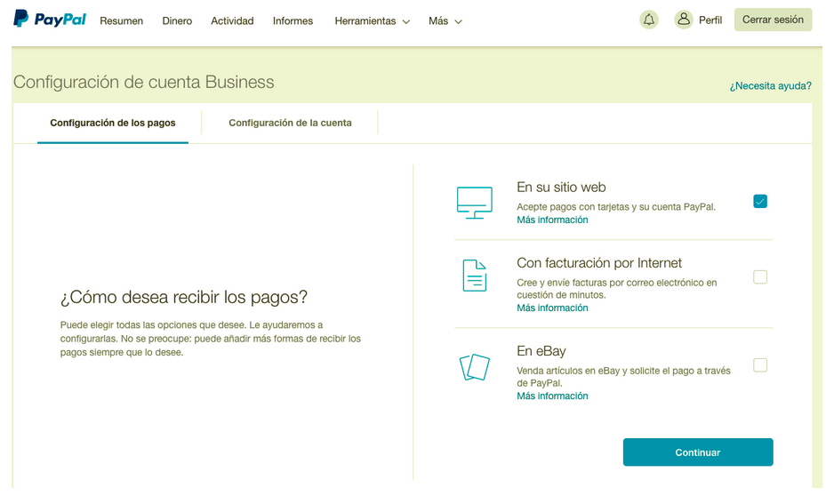Open the Informes menu item
834x504 pixels.
click(x=293, y=21)
